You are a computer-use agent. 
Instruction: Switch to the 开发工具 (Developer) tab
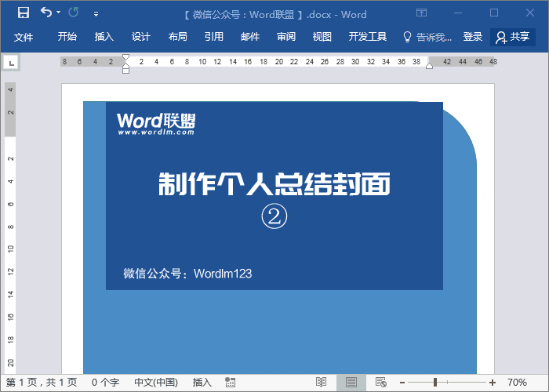click(x=368, y=37)
